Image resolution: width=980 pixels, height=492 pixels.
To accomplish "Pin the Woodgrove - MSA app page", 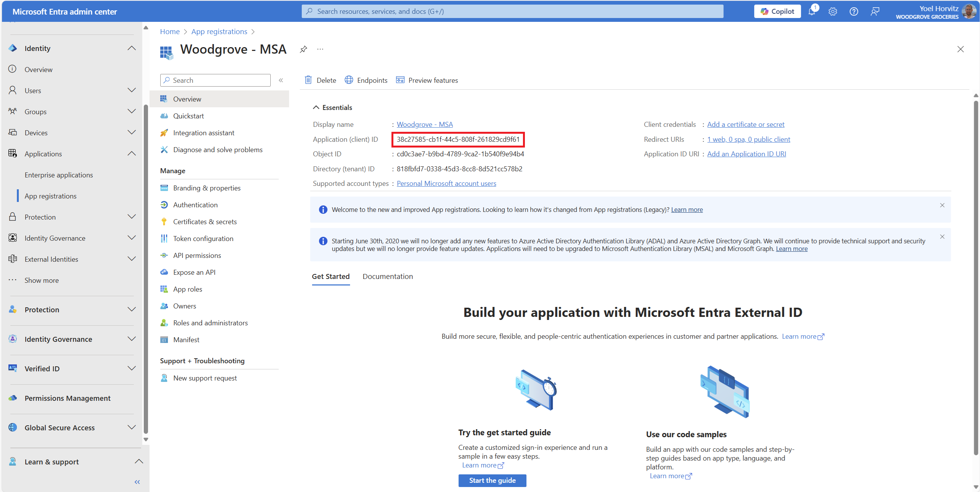I will [x=303, y=49].
